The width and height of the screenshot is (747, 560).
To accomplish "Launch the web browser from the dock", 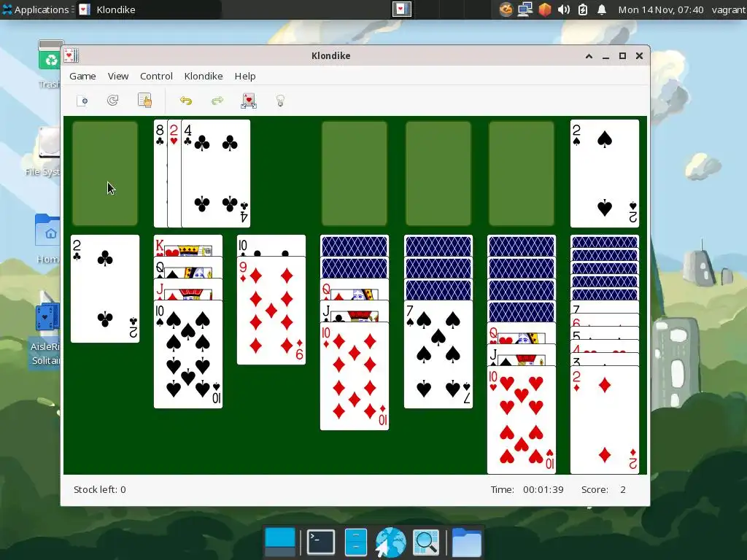I will (x=391, y=542).
